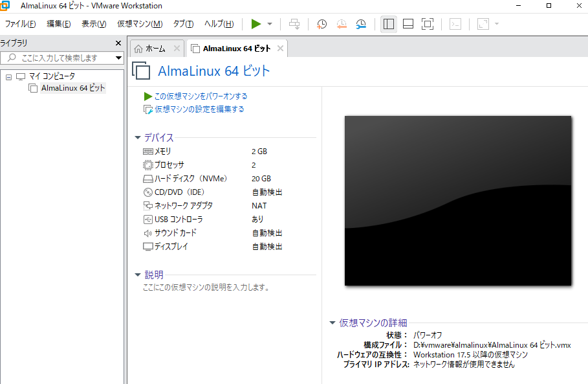Click 仮想マシンの設定を編集する link
This screenshot has width=588, height=384.
pyautogui.click(x=199, y=109)
